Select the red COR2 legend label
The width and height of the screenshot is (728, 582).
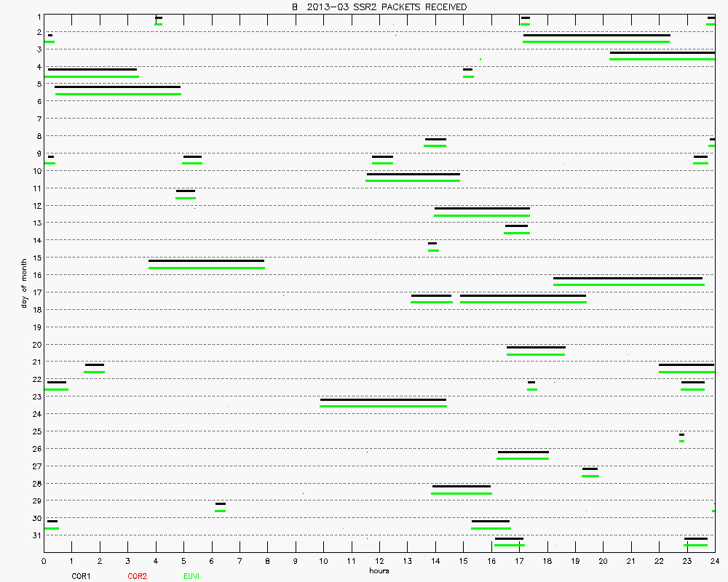tap(137, 576)
